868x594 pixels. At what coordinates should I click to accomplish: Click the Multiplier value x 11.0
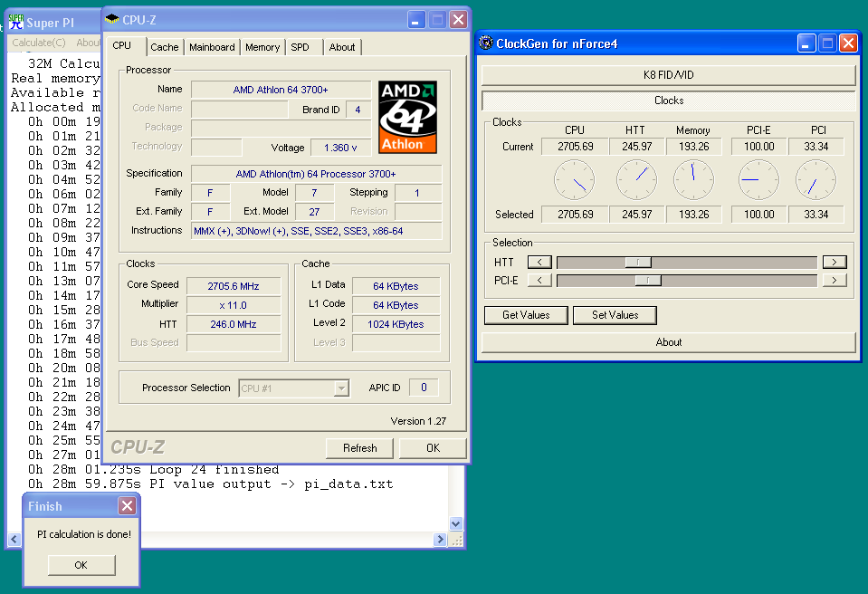pos(233,305)
